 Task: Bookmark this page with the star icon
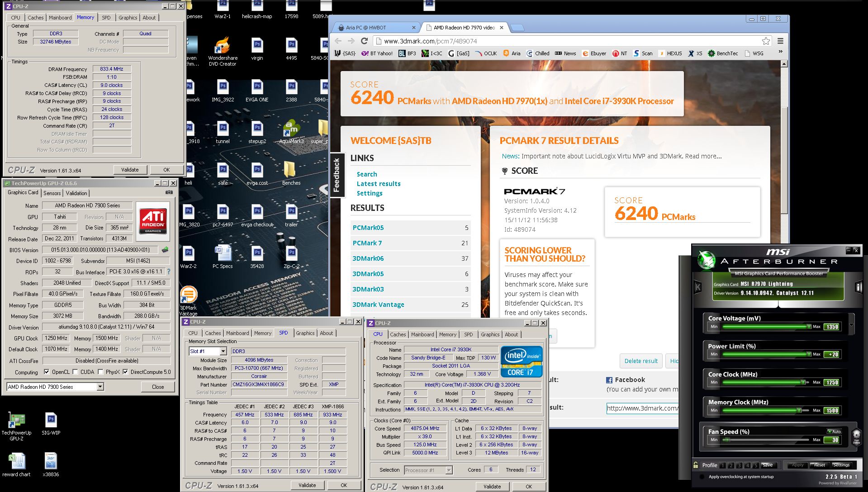(x=766, y=41)
